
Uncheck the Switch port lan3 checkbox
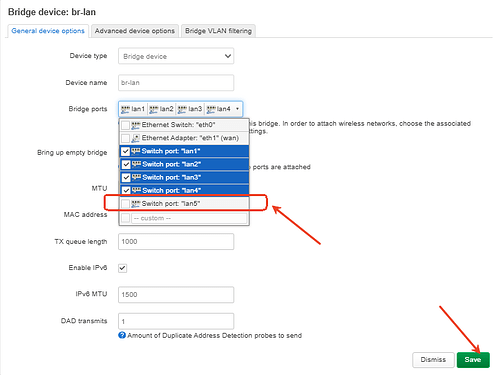pyautogui.click(x=126, y=177)
